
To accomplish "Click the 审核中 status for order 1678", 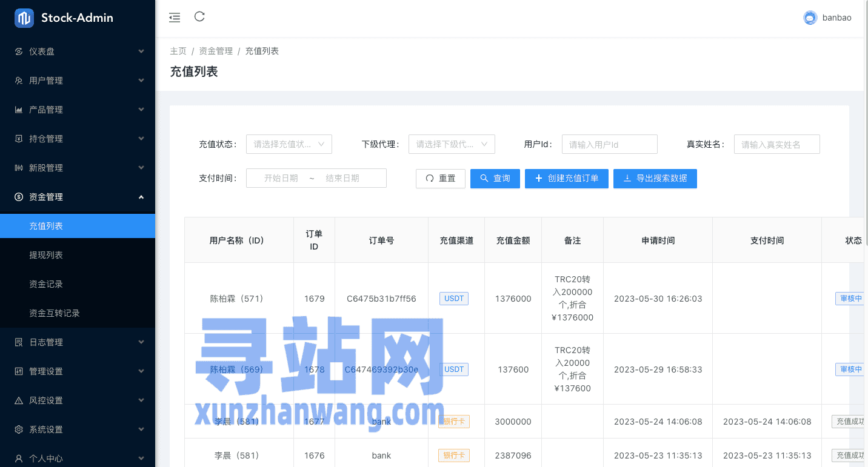I will click(x=850, y=369).
